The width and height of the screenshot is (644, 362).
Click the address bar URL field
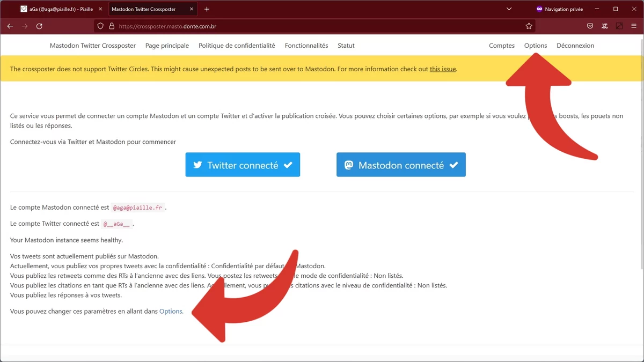click(314, 26)
